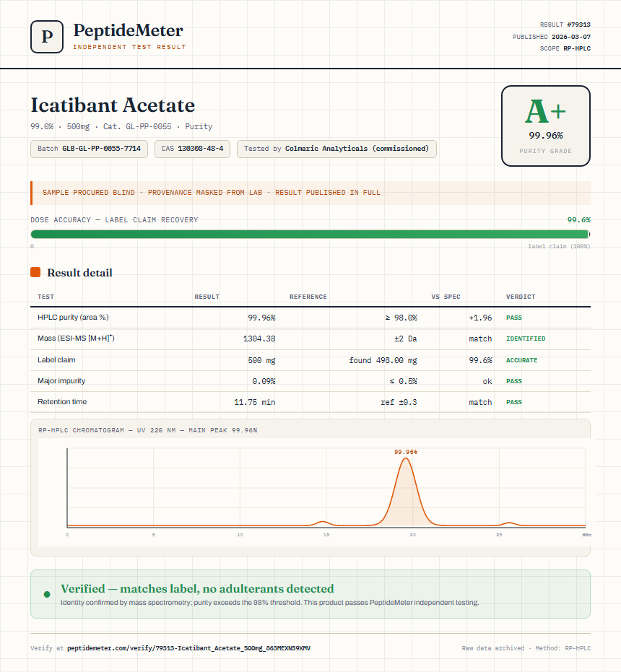
Task: Click the VERDICT column header
Action: point(521,297)
